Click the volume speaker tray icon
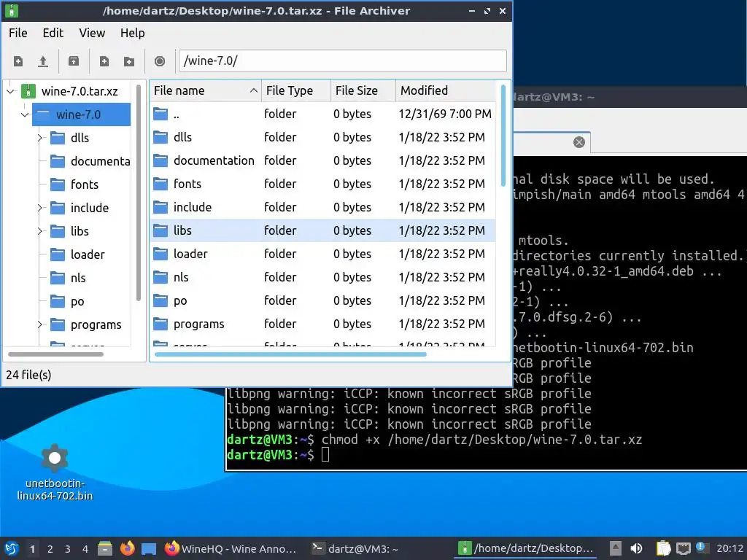Image resolution: width=747 pixels, height=560 pixels. tap(636, 548)
